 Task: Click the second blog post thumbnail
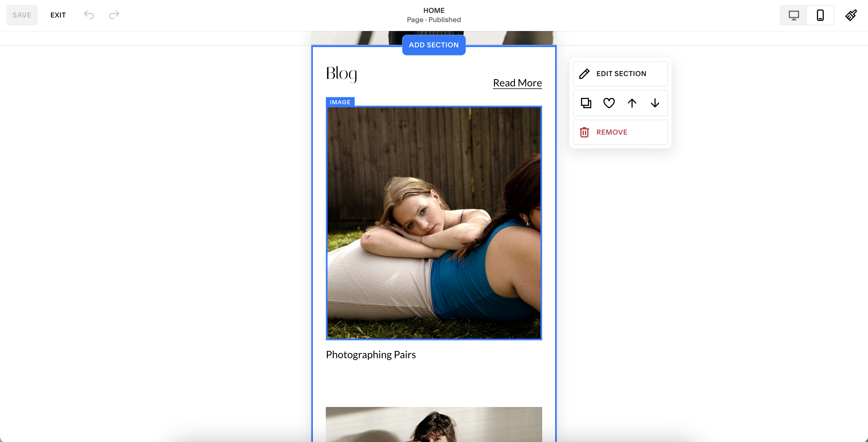pos(434,424)
